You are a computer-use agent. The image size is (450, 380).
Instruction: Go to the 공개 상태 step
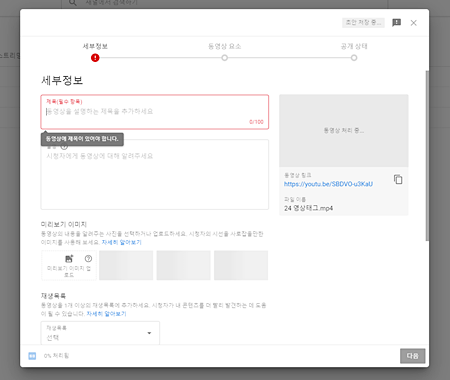click(x=354, y=51)
